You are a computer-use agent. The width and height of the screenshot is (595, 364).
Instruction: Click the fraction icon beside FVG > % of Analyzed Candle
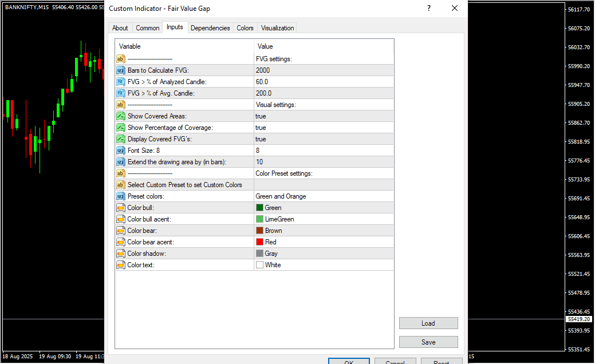[121, 82]
